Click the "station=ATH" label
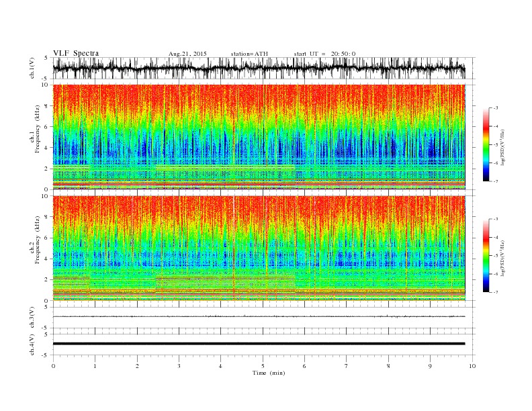Screen dimensions: 532x411 click(249, 54)
